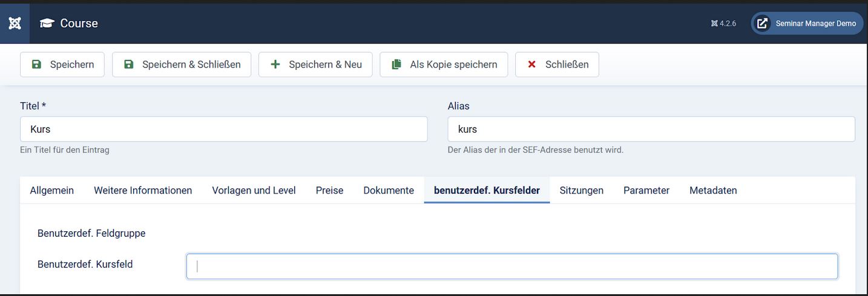Click the Speichern button
868x296 pixels.
tap(62, 64)
